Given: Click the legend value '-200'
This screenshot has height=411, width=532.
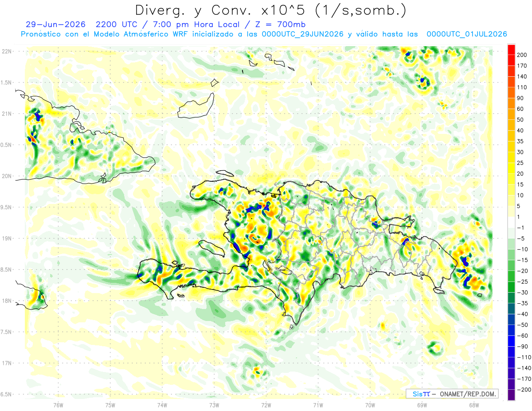Looking at the screenshot, I should click(x=524, y=390).
